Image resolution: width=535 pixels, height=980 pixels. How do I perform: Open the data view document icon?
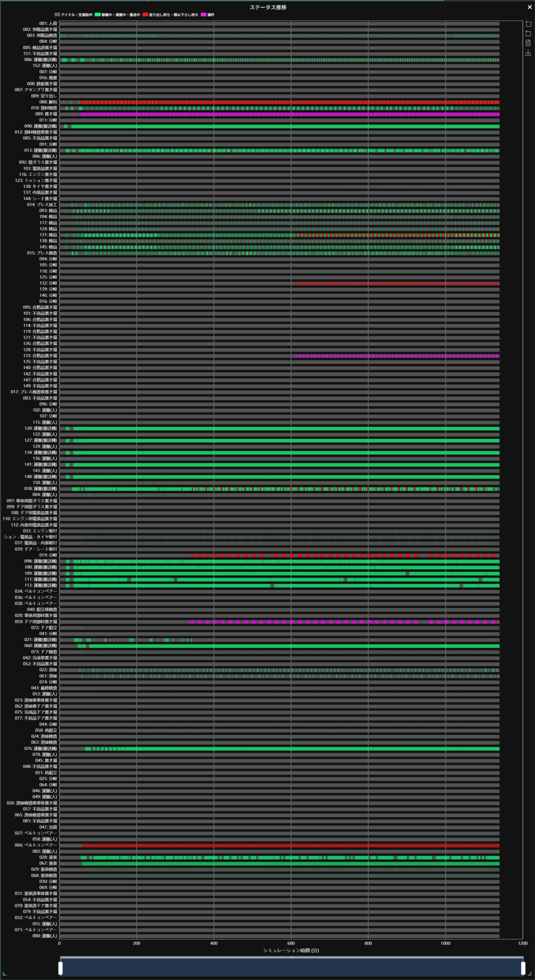[x=528, y=43]
